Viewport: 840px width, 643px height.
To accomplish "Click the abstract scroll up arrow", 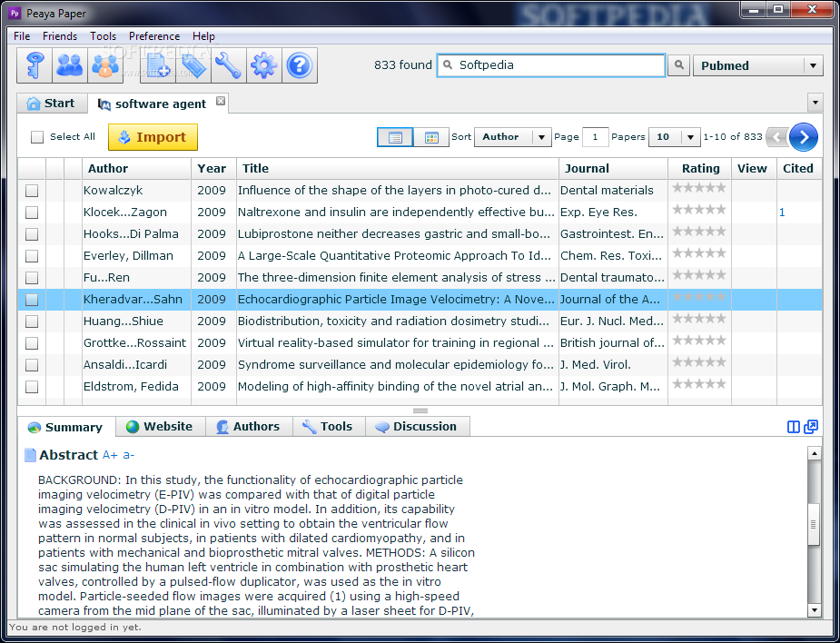I will [814, 453].
